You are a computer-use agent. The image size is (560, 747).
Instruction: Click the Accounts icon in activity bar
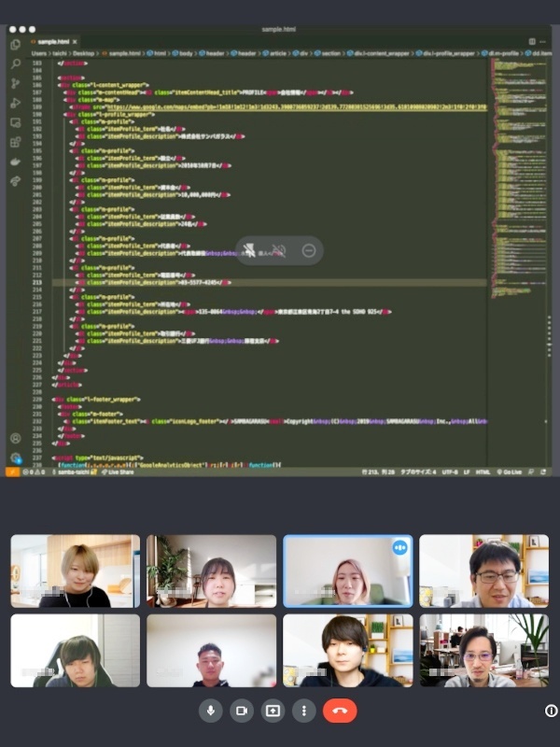16,438
